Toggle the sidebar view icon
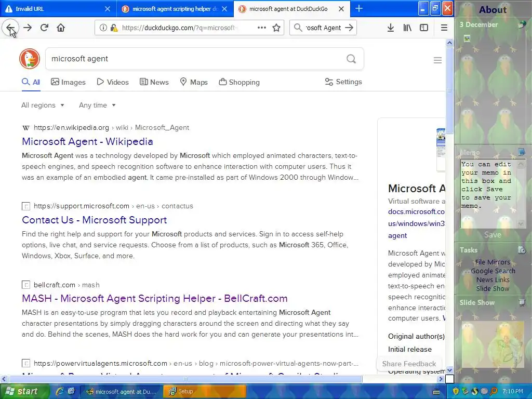The width and height of the screenshot is (532, 399). 424,28
